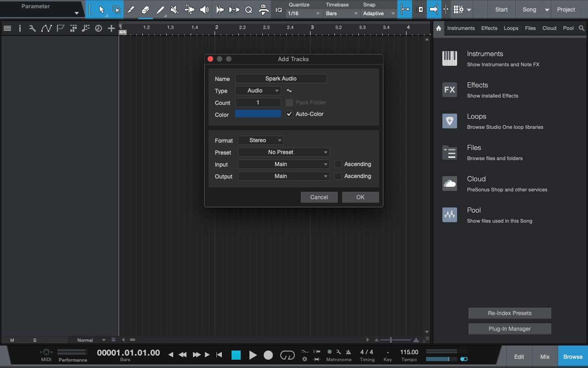Uncheck the Auto-Color checkbox
588x368 pixels.
(x=289, y=114)
